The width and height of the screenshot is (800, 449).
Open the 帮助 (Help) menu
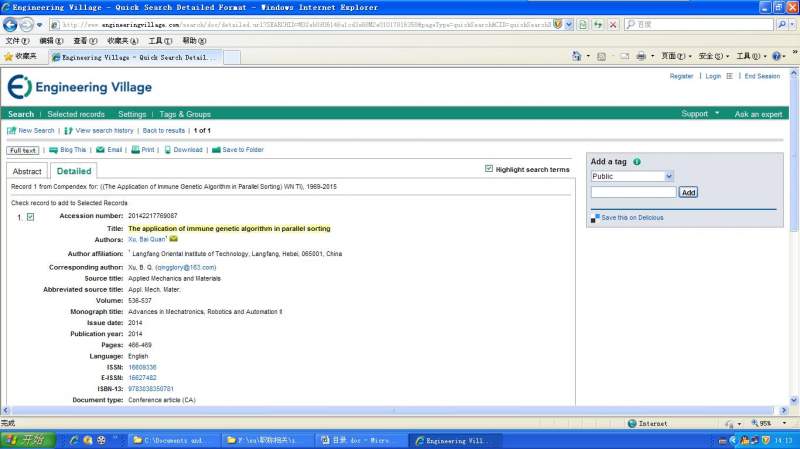point(194,40)
